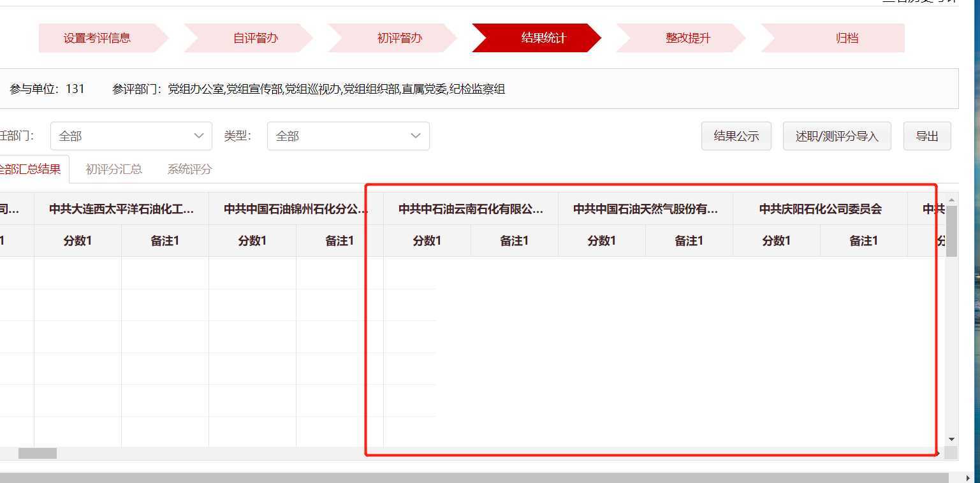This screenshot has height=483, width=980.
Task: Click 备注1 under 中共大连西太平洋石油化工
Action: coord(165,241)
